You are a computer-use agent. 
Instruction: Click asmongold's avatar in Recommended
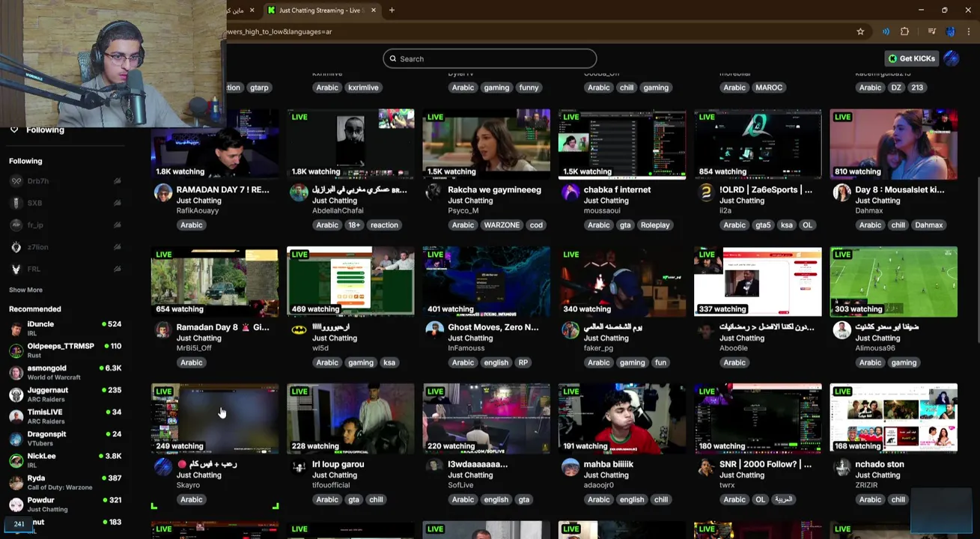tap(16, 372)
